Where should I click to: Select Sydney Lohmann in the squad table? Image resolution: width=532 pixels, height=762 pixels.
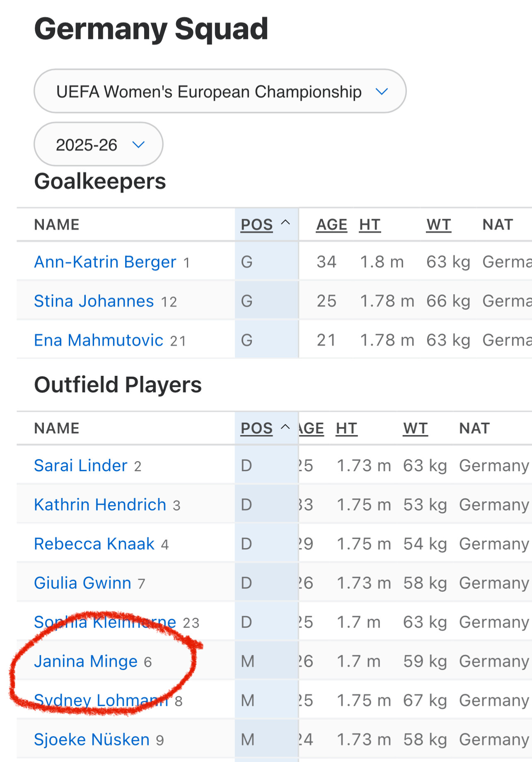click(102, 700)
